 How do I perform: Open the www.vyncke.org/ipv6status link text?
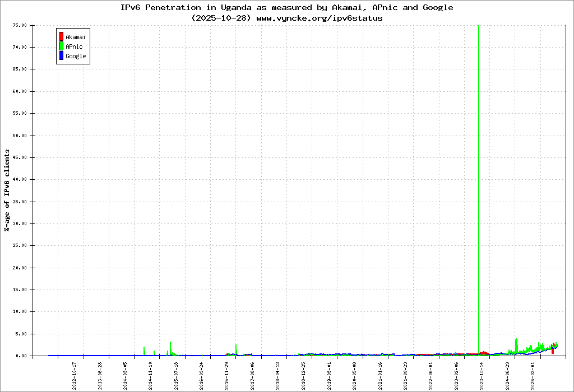click(x=320, y=18)
